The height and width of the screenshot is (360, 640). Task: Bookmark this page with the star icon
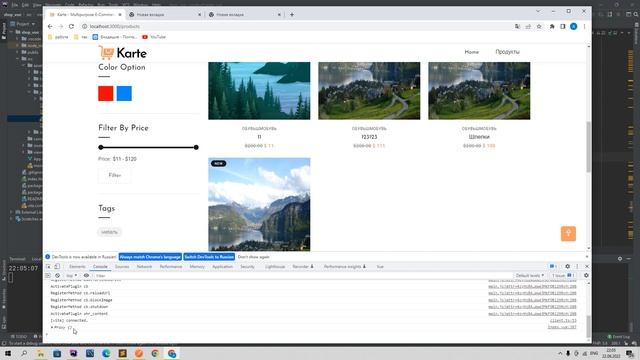pyautogui.click(x=539, y=26)
